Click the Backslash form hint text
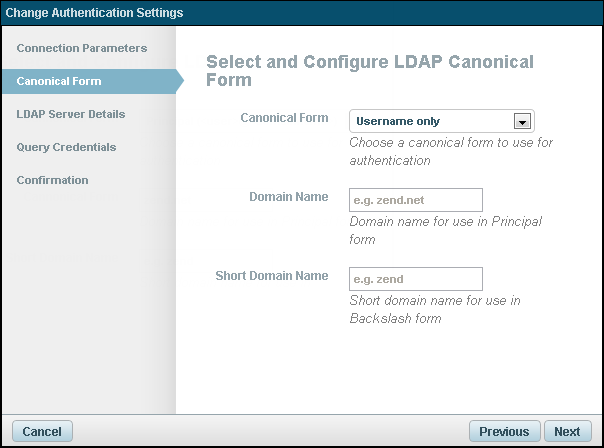This screenshot has height=448, width=604. click(x=435, y=309)
